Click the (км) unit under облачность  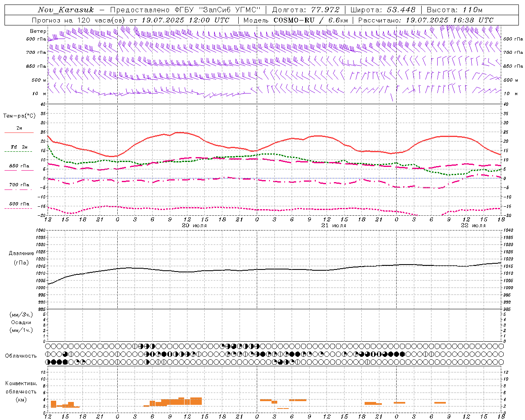21,399
